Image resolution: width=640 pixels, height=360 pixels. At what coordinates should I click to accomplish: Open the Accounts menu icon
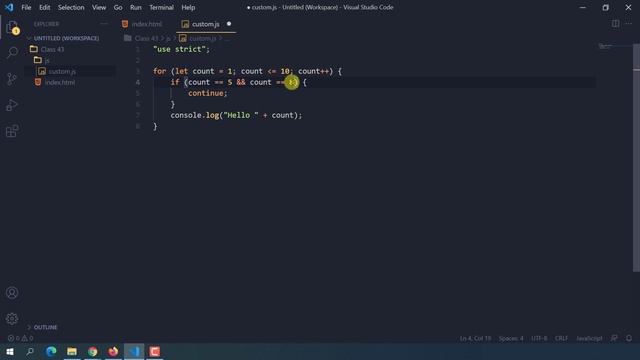(x=12, y=293)
